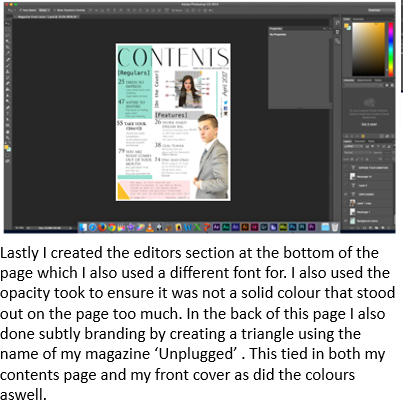Switch to the Swatches tab
The height and width of the screenshot is (406, 403).
pyautogui.click(x=358, y=19)
